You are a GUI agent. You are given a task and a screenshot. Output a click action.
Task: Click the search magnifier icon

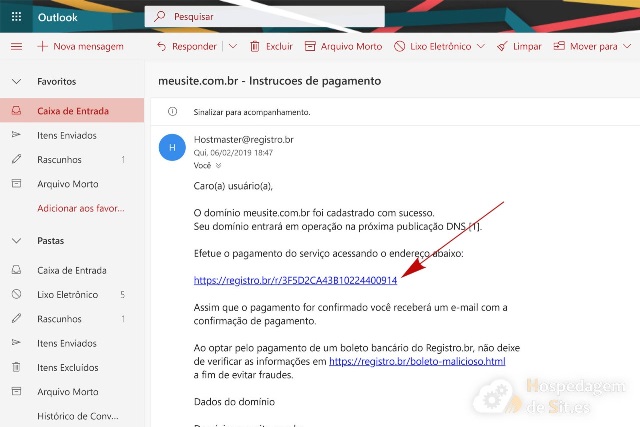tap(160, 16)
